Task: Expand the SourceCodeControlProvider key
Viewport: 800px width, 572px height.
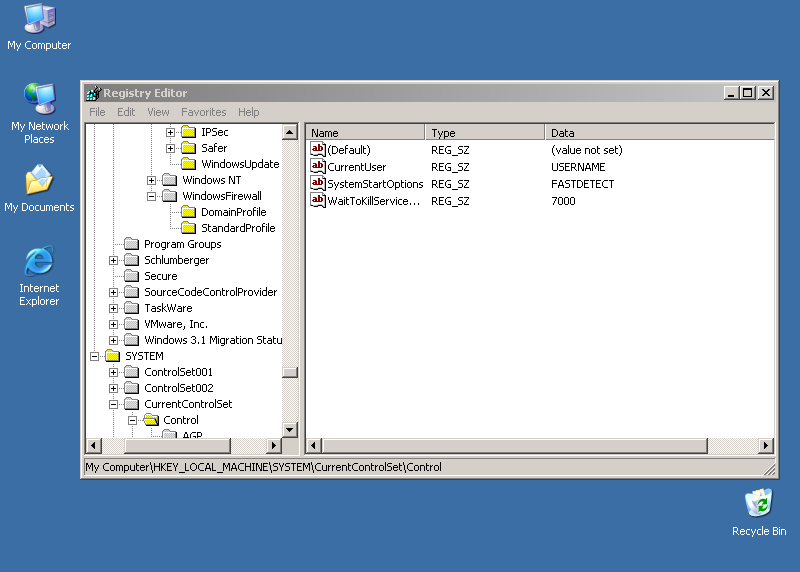Action: click(113, 292)
